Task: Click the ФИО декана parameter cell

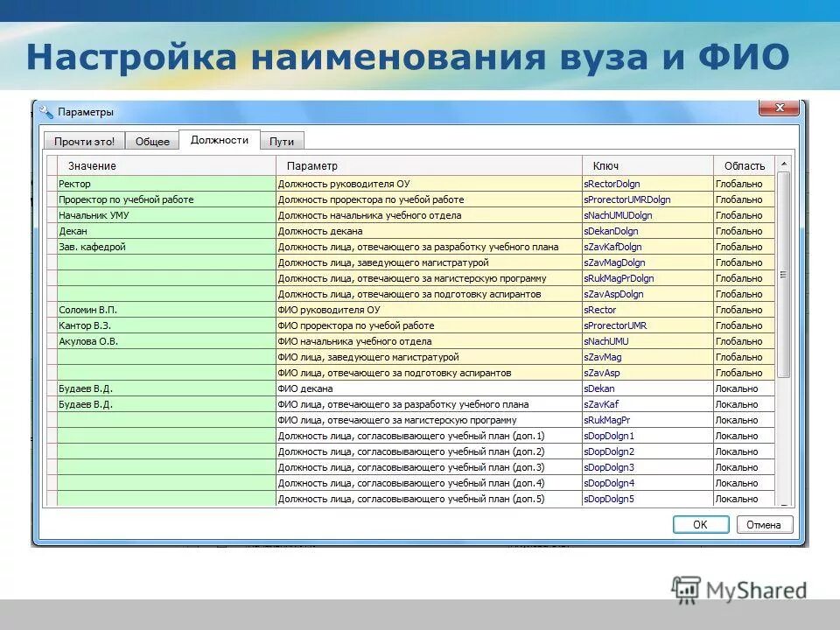Action: coord(429,388)
